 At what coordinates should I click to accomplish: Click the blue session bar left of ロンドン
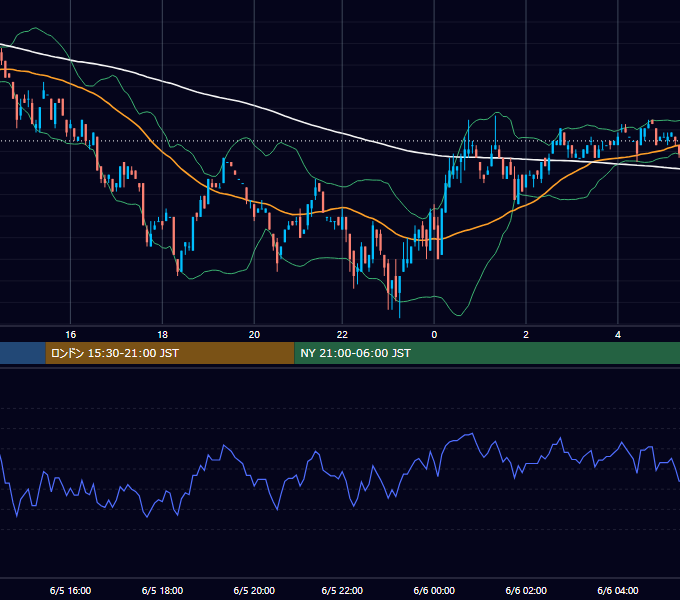(x=23, y=353)
